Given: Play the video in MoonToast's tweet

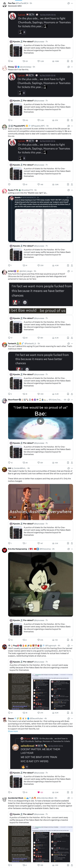Looking at the screenshot, I should [x=40, y=421].
